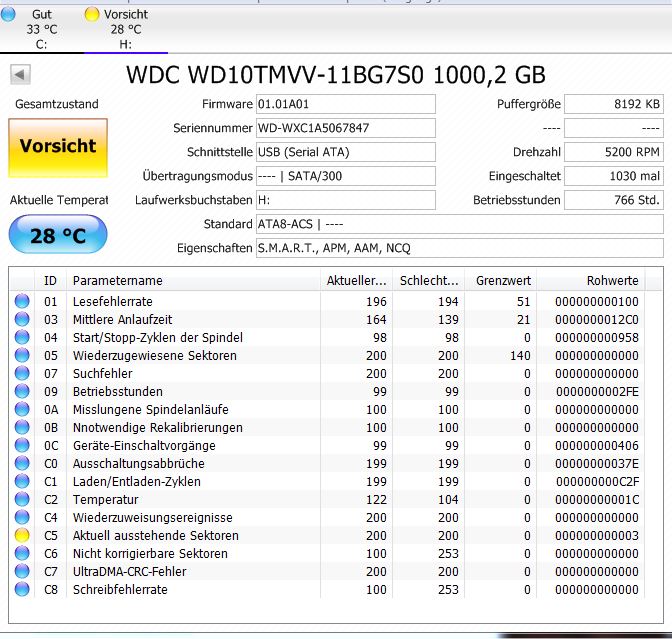Select the Mittlere Anlaufzeit parameter name
Image resolution: width=672 pixels, height=639 pixels.
123,320
